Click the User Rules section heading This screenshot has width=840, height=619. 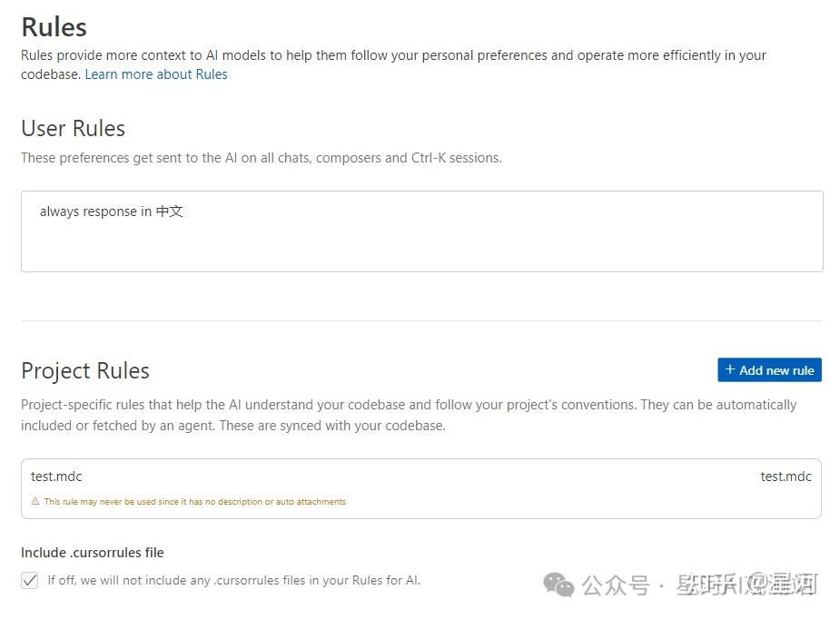(73, 128)
